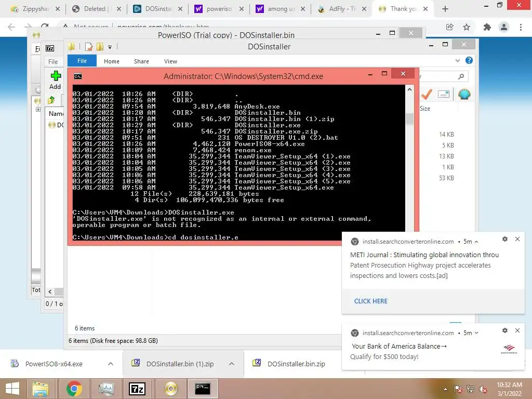Dismiss the METI Journal notification

click(x=517, y=239)
